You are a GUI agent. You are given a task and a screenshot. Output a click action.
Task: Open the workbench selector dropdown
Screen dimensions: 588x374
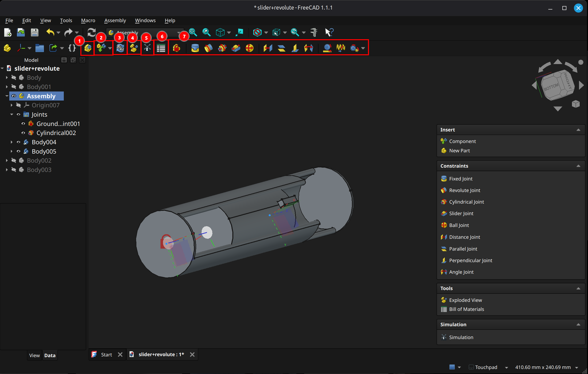point(145,32)
